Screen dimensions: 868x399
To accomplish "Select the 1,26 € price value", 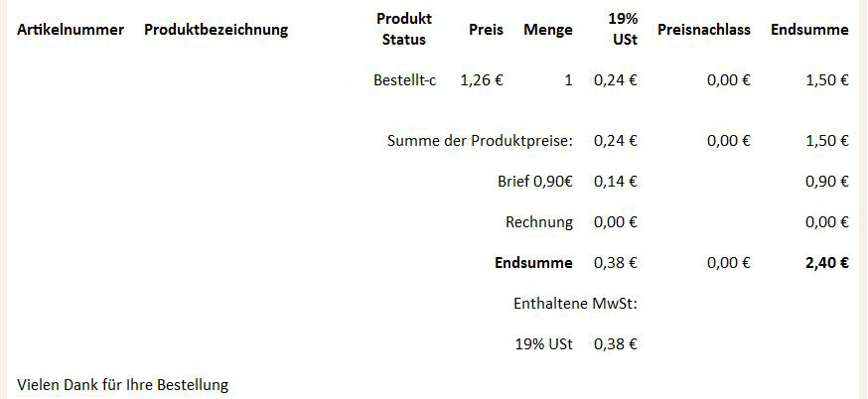I will (482, 80).
